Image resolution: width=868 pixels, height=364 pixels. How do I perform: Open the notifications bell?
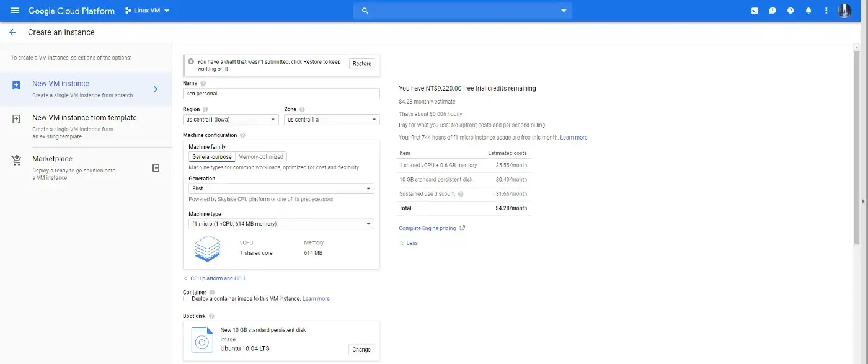(x=808, y=11)
